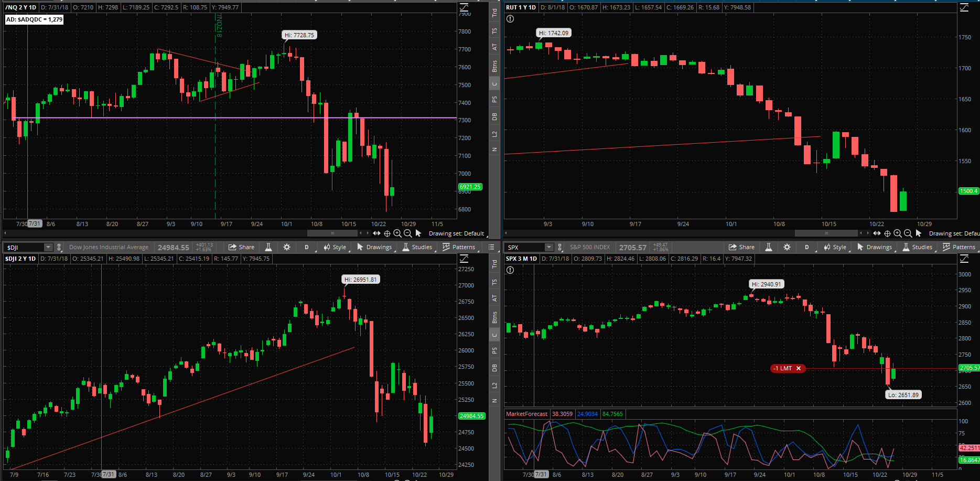The height and width of the screenshot is (481, 980).
Task: Open the Drawings menu in $DJI toolbar
Action: [x=375, y=247]
